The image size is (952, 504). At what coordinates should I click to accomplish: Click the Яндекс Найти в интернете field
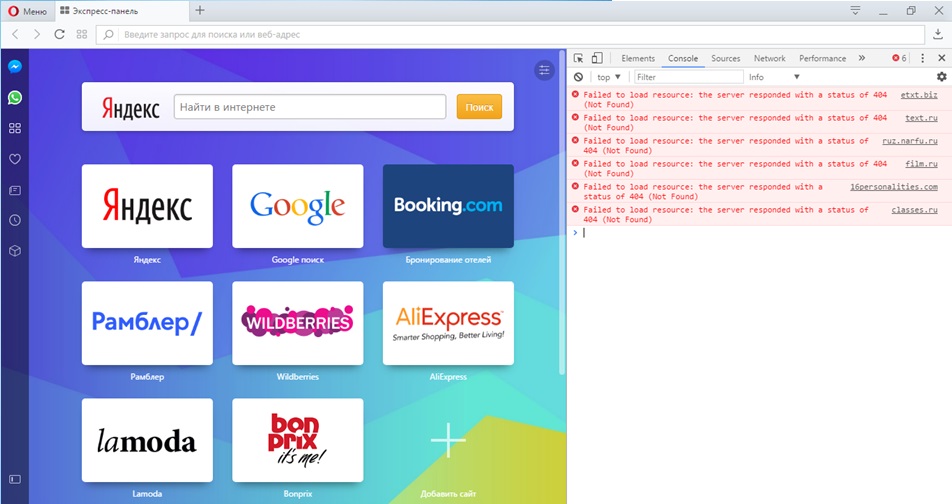(x=310, y=107)
